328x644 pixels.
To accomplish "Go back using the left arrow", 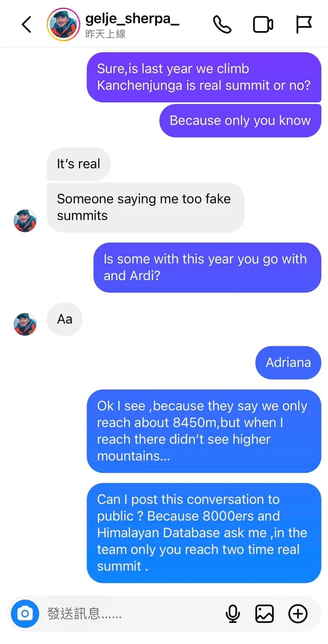I will (x=27, y=25).
